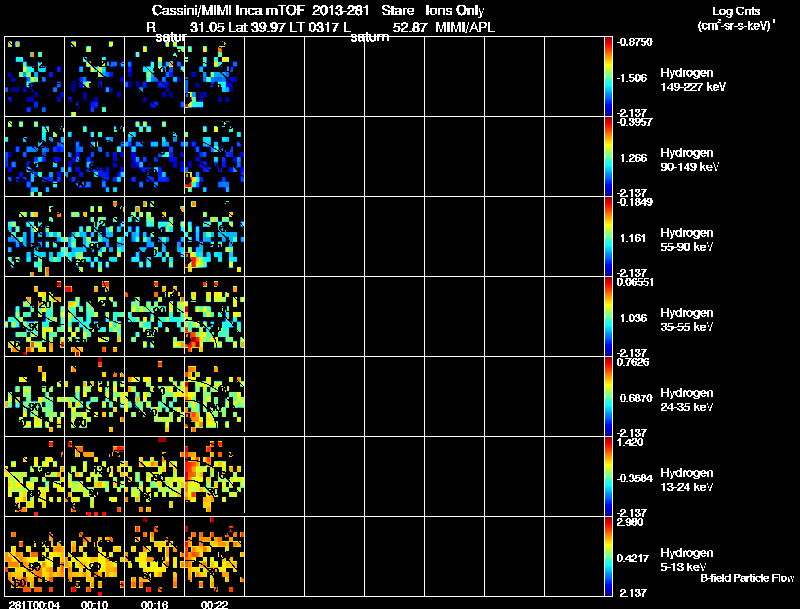This screenshot has height=609, width=800.
Task: Click the 'Hydrogen 55-90 keV' row label
Action: click(687, 240)
